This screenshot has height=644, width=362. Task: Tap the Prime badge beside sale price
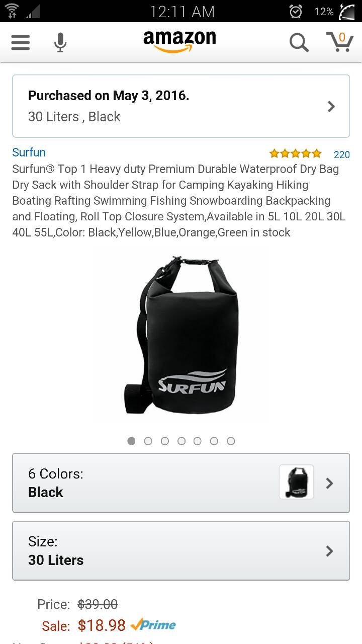(153, 625)
